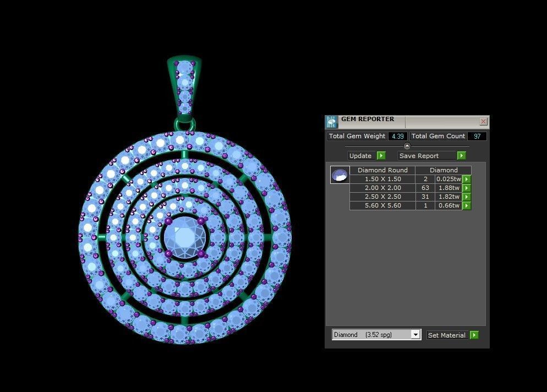The width and height of the screenshot is (547, 392).
Task: Select the 2.00 X 2.00 size cell
Action: click(382, 188)
